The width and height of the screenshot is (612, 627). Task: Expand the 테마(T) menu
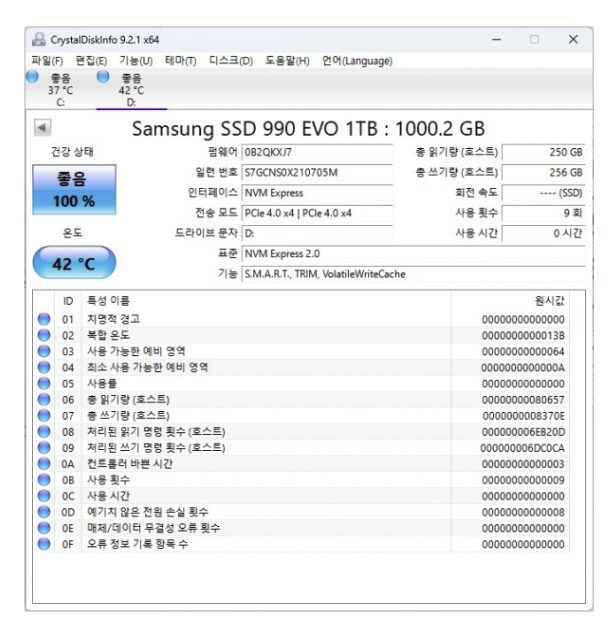(x=181, y=61)
